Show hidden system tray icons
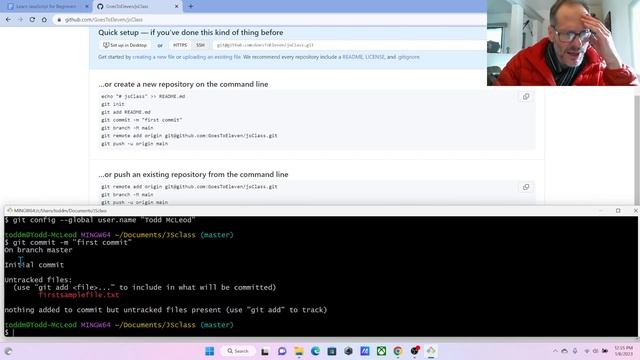Image resolution: width=640 pixels, height=360 pixels. point(555,351)
